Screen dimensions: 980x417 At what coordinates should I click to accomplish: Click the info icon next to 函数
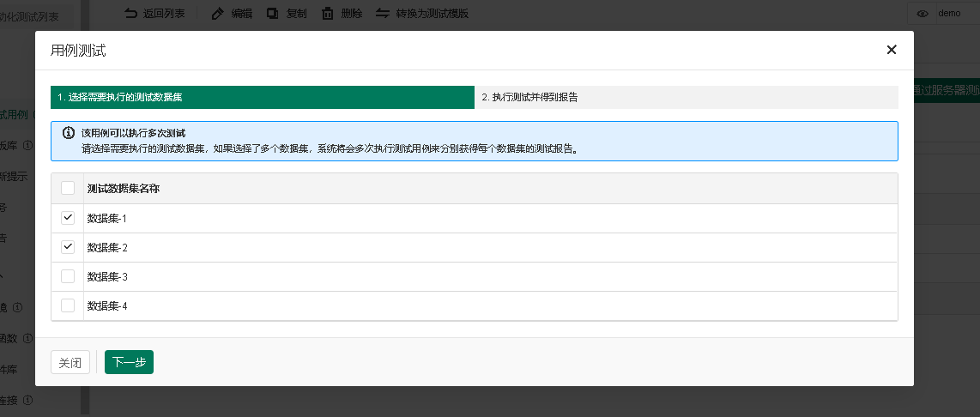[x=27, y=338]
